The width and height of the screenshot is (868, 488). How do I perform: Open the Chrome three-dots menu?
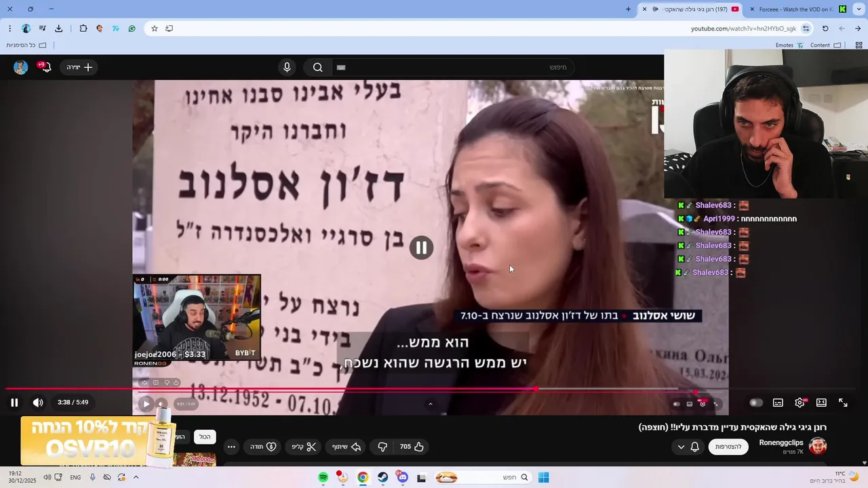coord(9,28)
